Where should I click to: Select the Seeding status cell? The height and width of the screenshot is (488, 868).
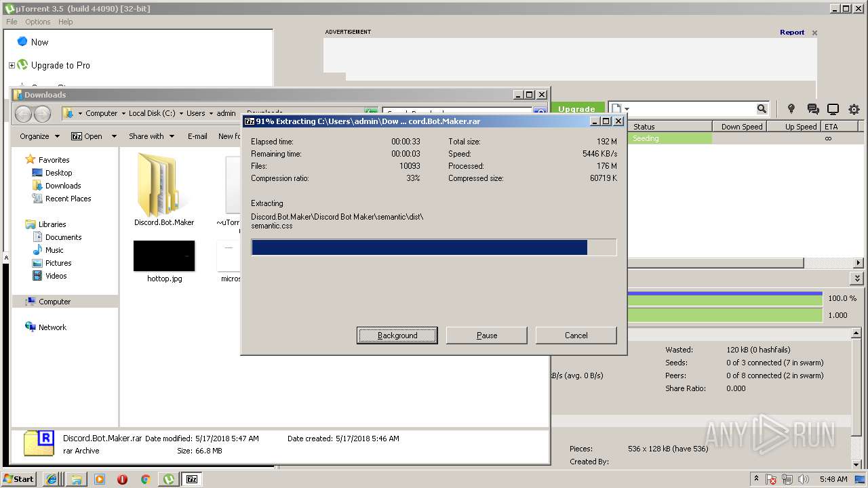click(x=670, y=138)
